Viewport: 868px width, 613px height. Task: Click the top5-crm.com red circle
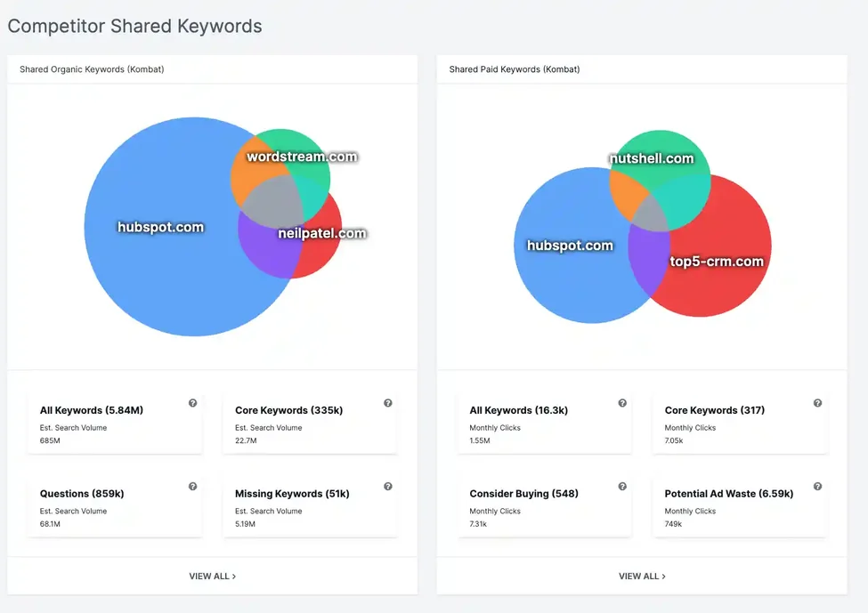(x=718, y=262)
